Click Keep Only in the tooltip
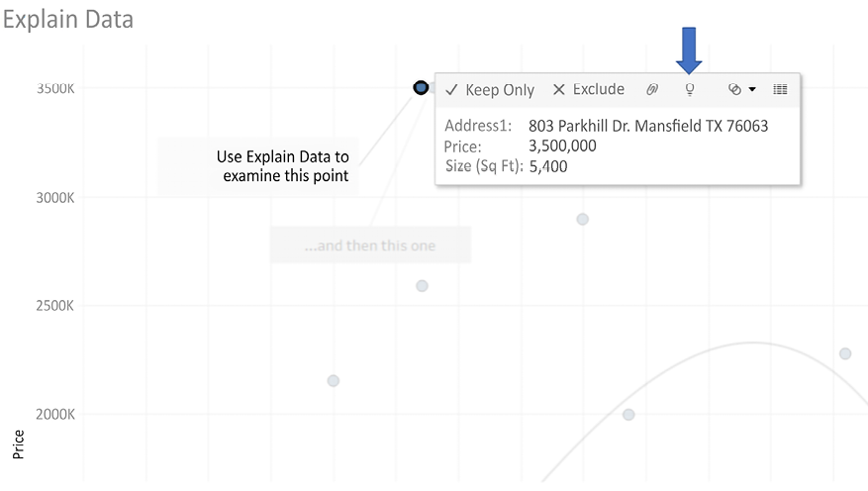Screen dimensions: 868x491 490,90
